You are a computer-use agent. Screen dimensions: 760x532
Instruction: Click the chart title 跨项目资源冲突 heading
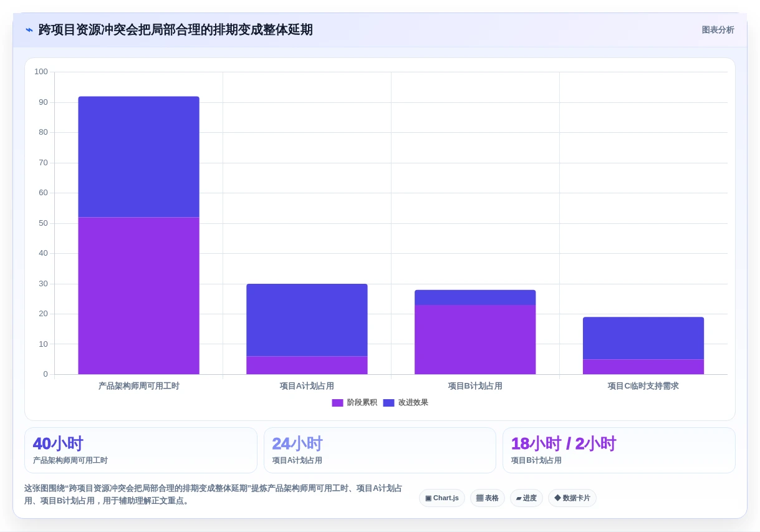point(175,30)
